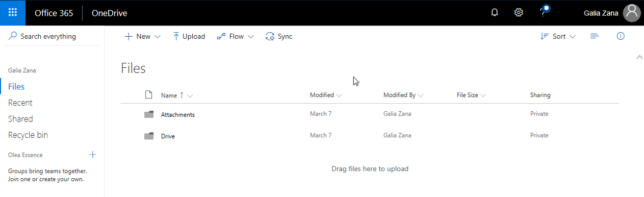The height and width of the screenshot is (197, 644).
Task: Click Private sharing status for Attachments
Action: (x=539, y=114)
